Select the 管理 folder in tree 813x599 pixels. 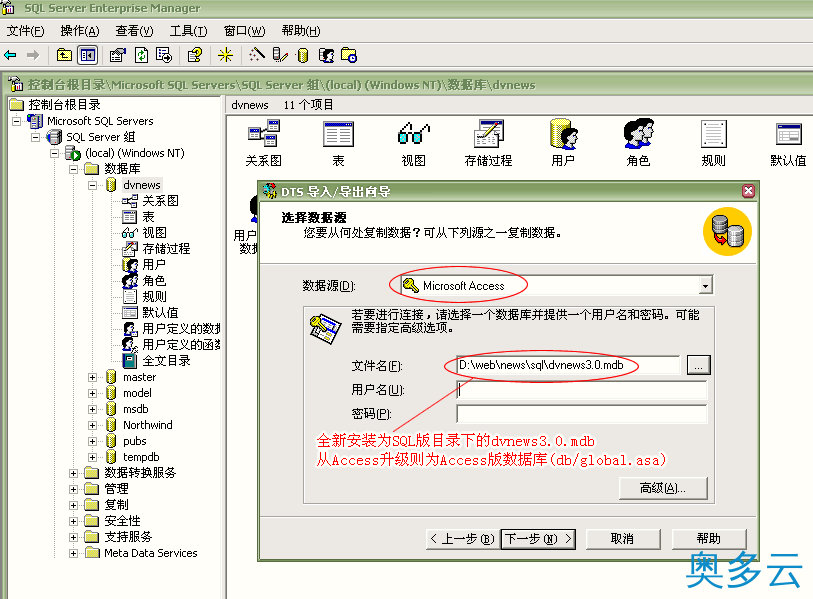(x=116, y=489)
